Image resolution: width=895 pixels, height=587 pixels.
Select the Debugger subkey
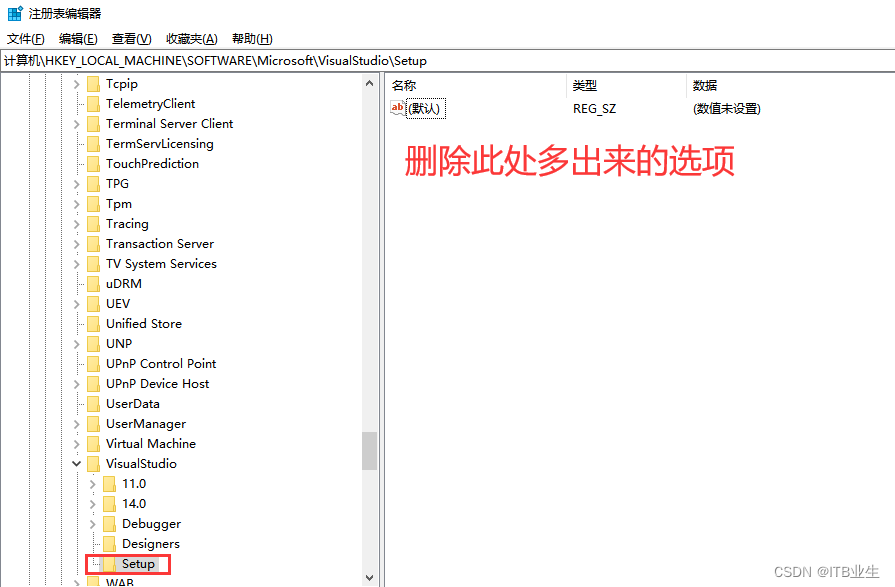(x=151, y=524)
